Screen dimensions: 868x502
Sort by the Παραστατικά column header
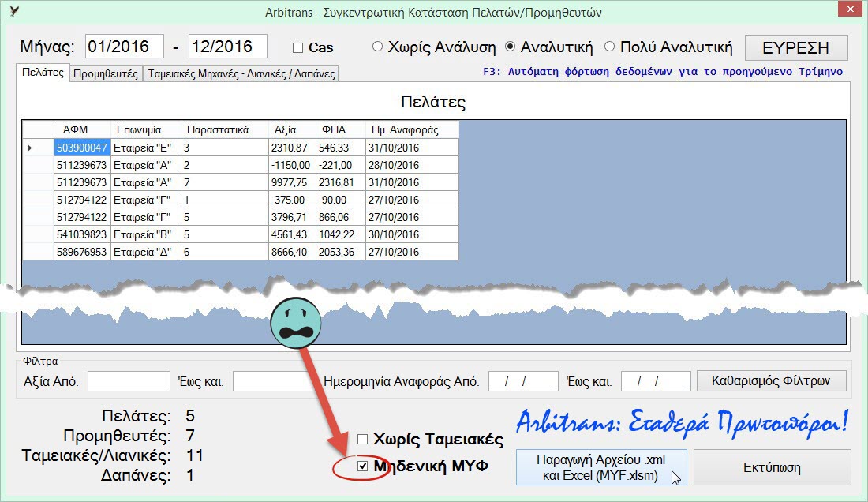(225, 129)
